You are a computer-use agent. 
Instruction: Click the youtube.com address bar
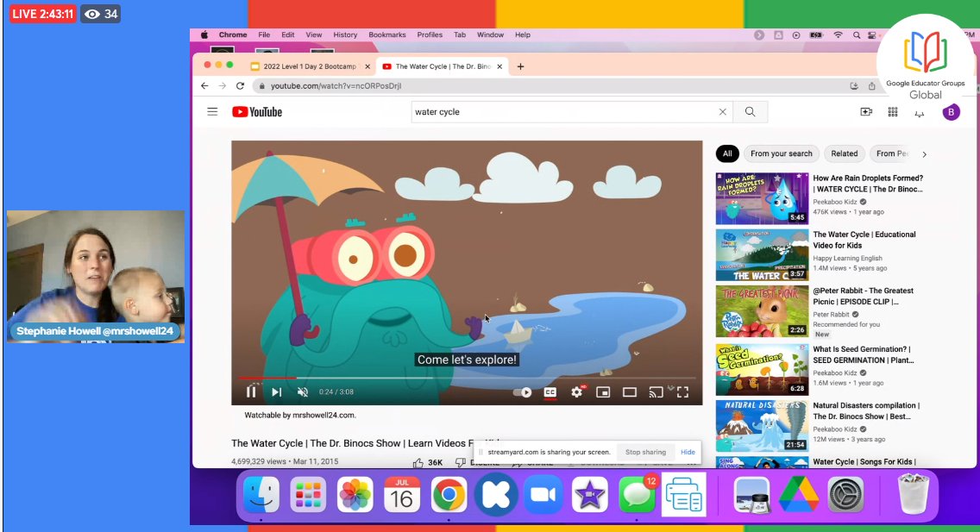[x=550, y=85]
